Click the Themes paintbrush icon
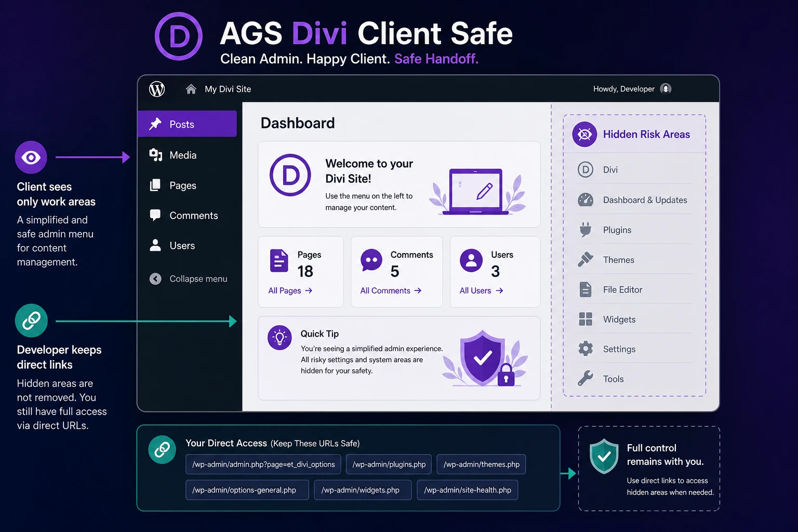 point(586,259)
